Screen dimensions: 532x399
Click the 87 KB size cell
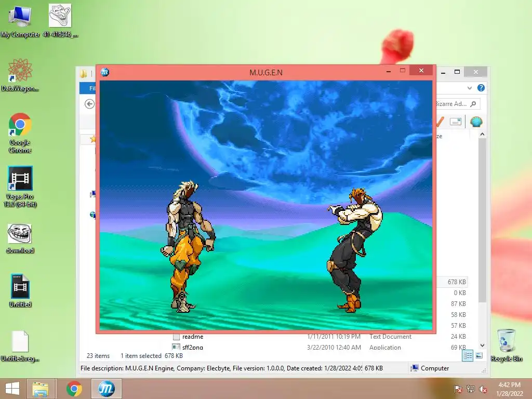click(x=458, y=303)
